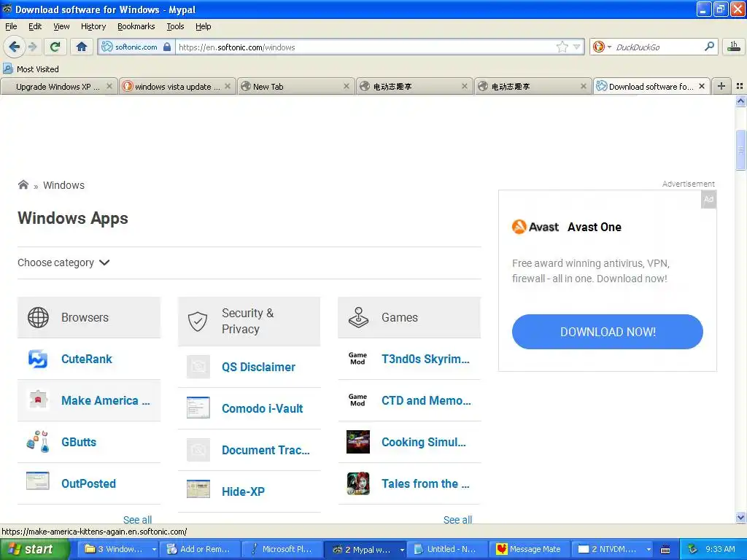Open the toolbar icon right of search box
The width and height of the screenshot is (747, 560).
tap(734, 47)
